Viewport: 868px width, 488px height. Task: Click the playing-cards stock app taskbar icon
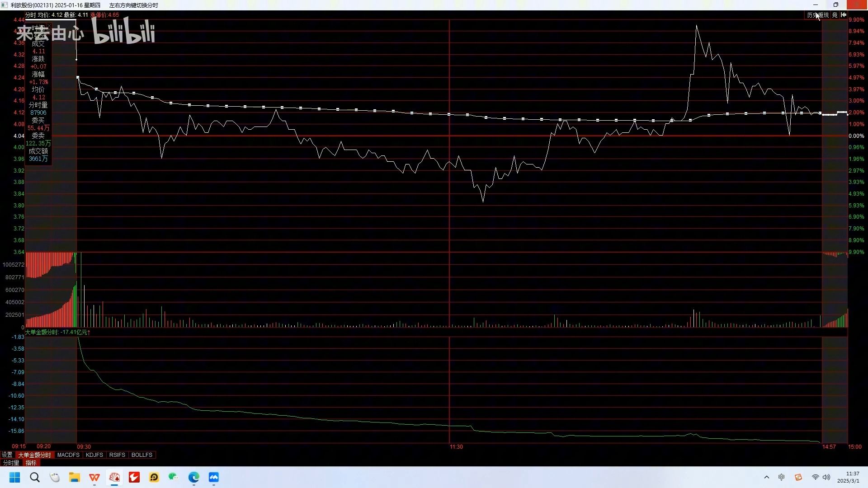(x=114, y=477)
